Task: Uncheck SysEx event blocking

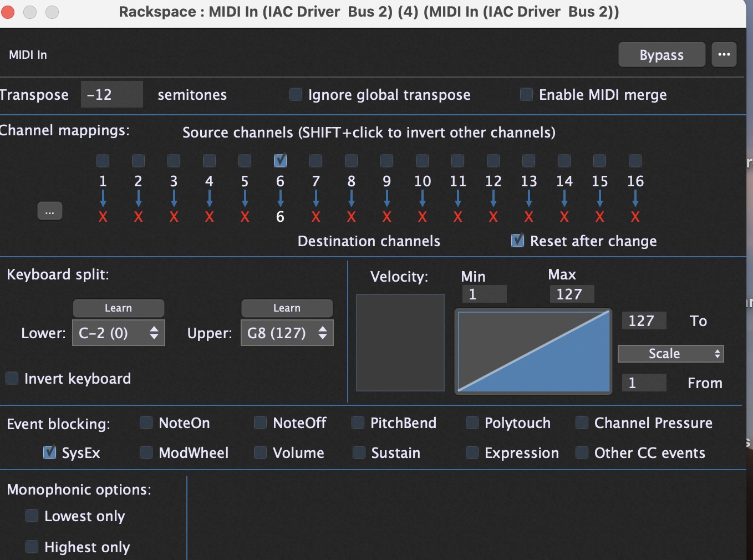Action: 50,452
